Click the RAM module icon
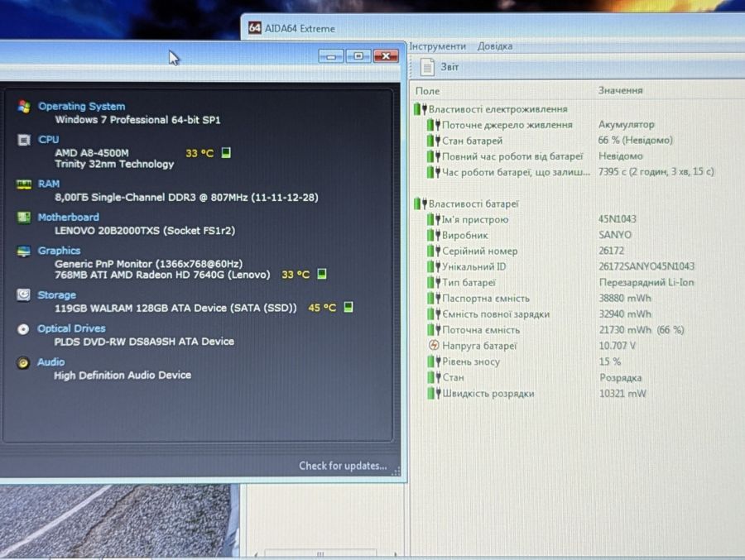The height and width of the screenshot is (560, 745). coord(24,184)
